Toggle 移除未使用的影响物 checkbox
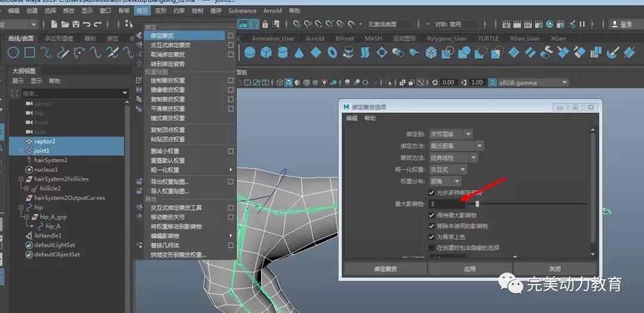The width and height of the screenshot is (644, 313). point(432,226)
